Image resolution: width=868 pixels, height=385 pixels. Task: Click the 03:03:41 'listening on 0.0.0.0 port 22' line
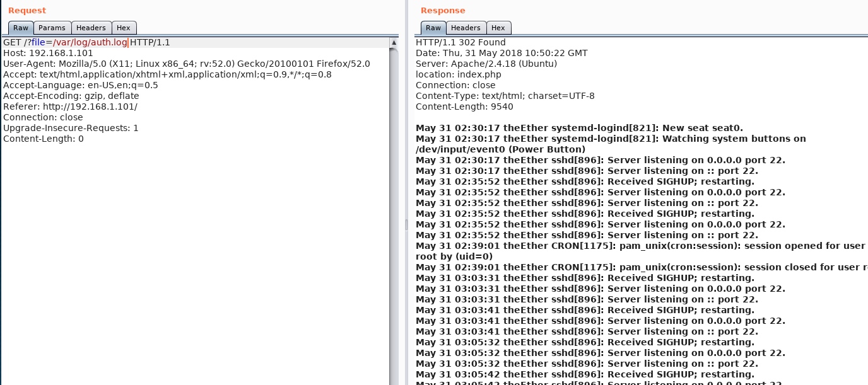click(x=601, y=321)
